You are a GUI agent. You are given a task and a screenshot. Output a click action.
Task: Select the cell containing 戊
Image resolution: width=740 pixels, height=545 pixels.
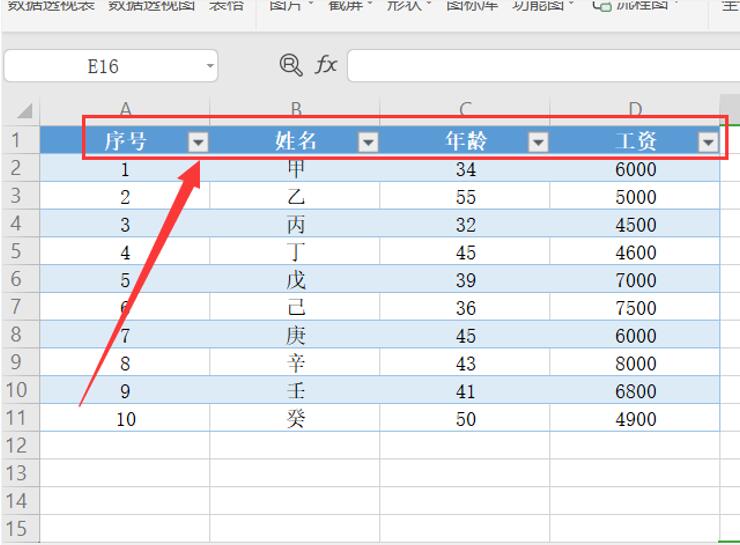[295, 279]
